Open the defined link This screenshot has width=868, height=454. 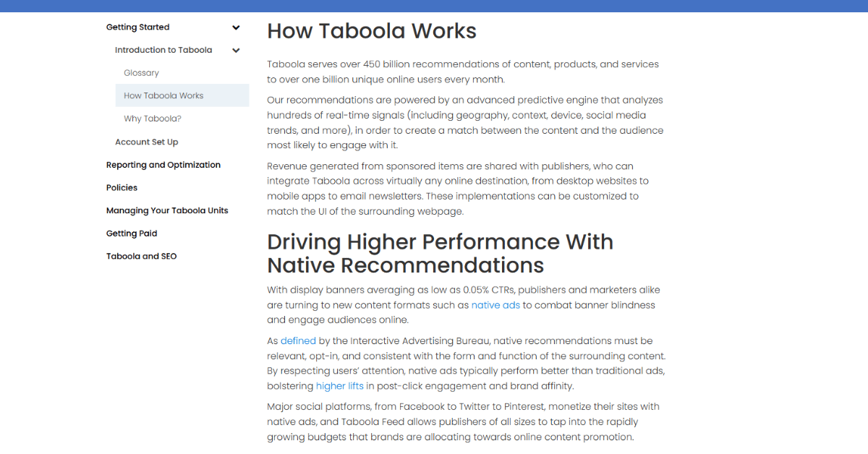(298, 340)
